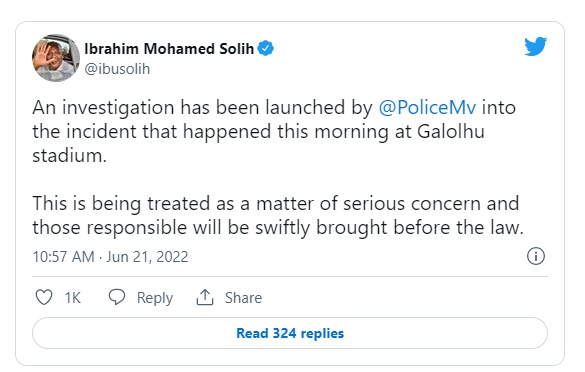Click the 10:57 AM · Jun 21, 2022 timestamp
This screenshot has width=585, height=372.
pos(110,257)
